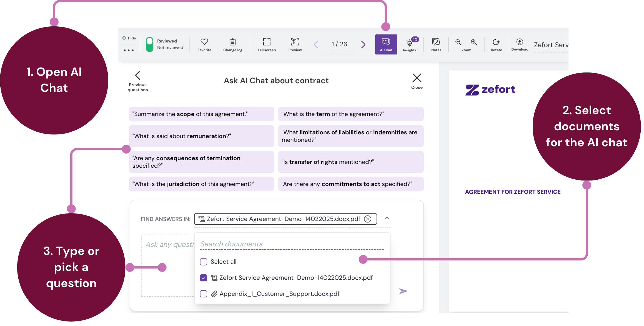The width and height of the screenshot is (644, 326).
Task: Download the document
Action: point(520,44)
